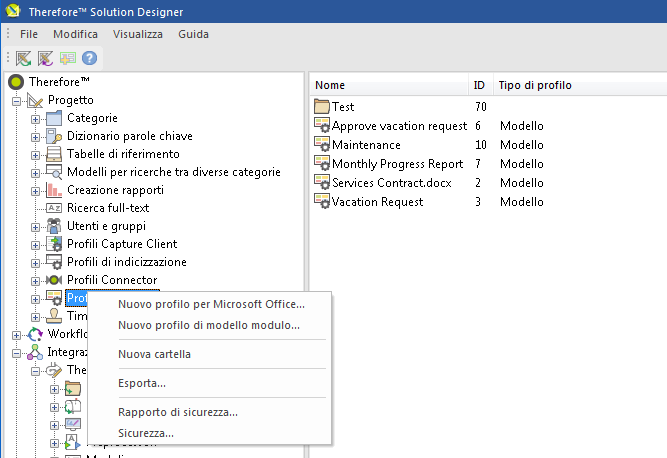The height and width of the screenshot is (458, 667).
Task: Select the Maintenance row name
Action: (x=366, y=145)
